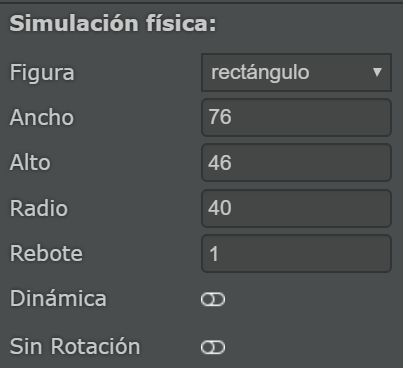The height and width of the screenshot is (368, 403).
Task: Toggle the Sin Rotación switch
Action: (x=213, y=347)
